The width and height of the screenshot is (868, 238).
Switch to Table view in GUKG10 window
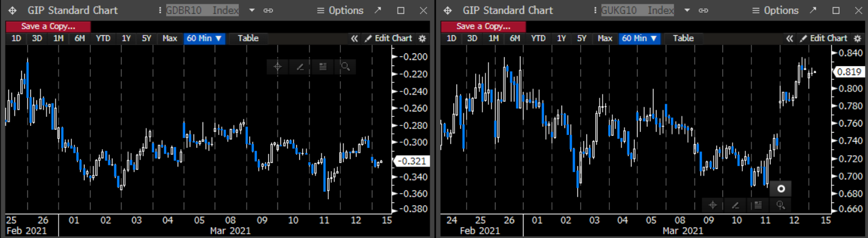click(x=683, y=38)
